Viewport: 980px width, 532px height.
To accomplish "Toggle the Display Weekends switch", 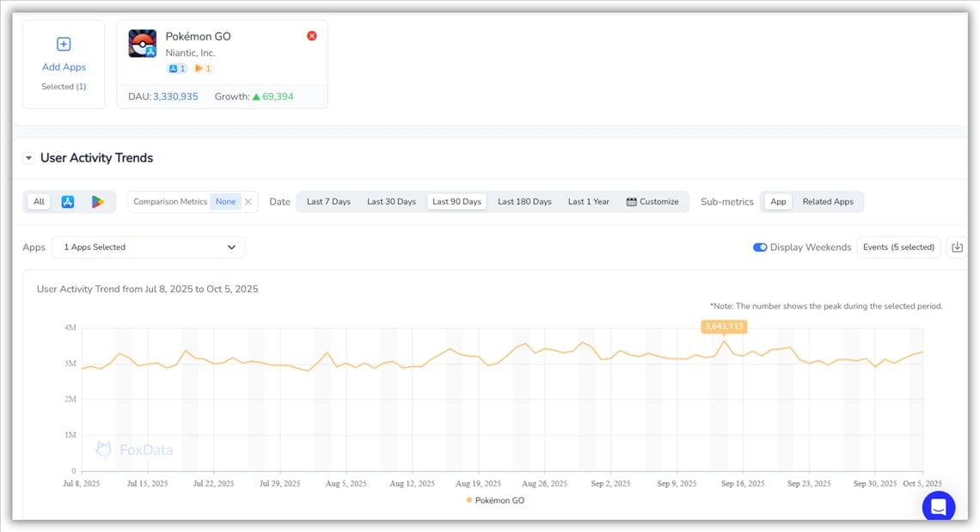I will 760,248.
